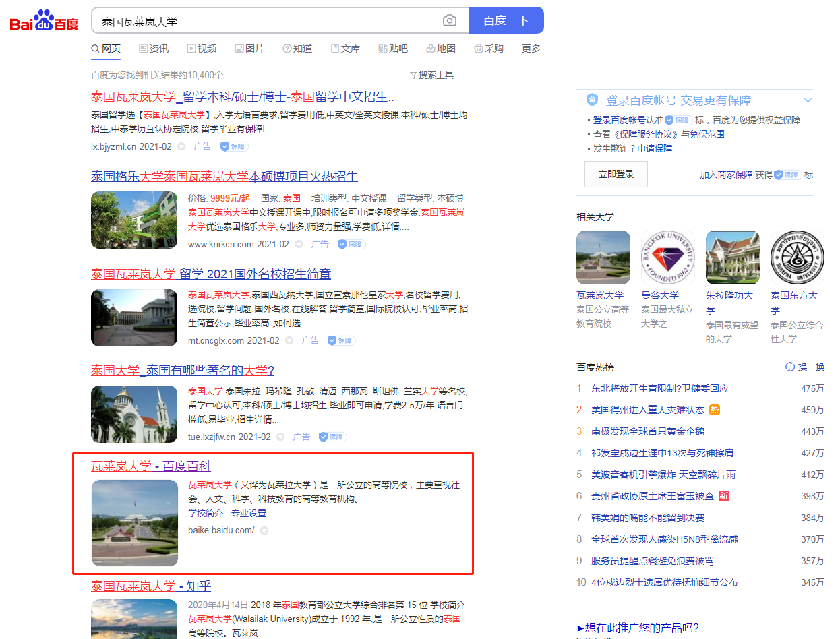Click the 百度一下 search button
This screenshot has width=840, height=639.
click(x=506, y=20)
